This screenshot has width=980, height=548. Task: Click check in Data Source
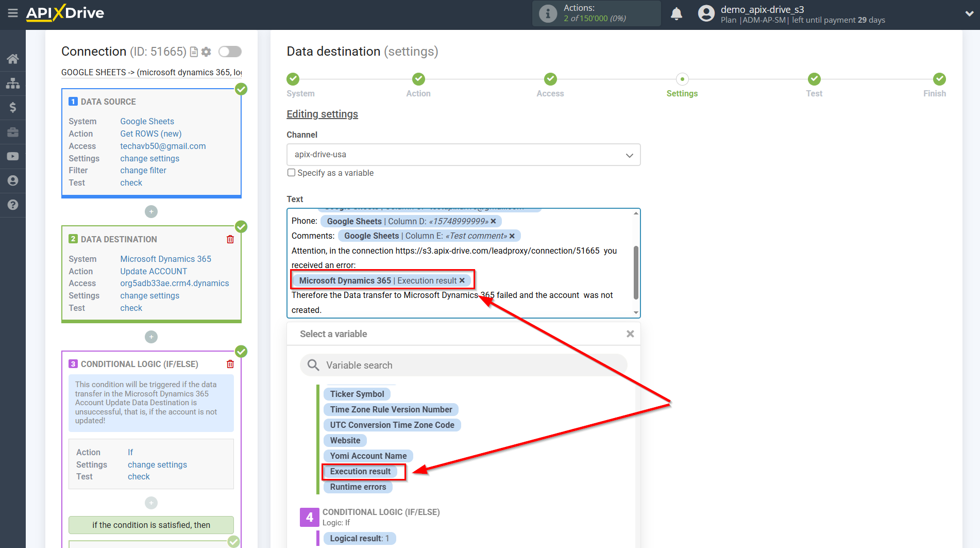[x=131, y=182]
